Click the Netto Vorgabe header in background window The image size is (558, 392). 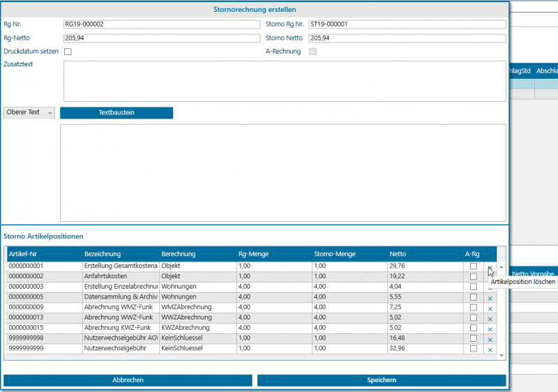(x=533, y=274)
